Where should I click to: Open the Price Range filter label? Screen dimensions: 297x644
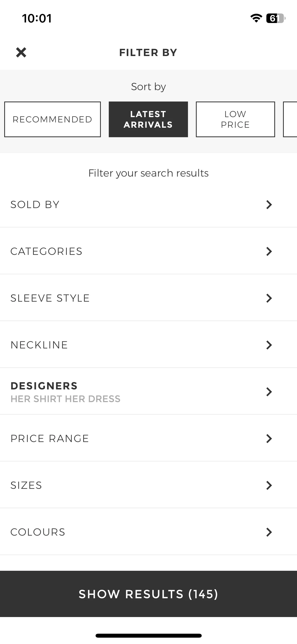coord(50,439)
